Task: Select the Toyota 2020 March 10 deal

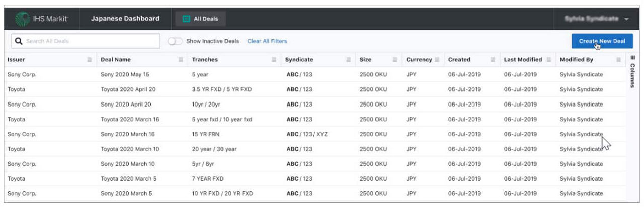Action: click(130, 149)
